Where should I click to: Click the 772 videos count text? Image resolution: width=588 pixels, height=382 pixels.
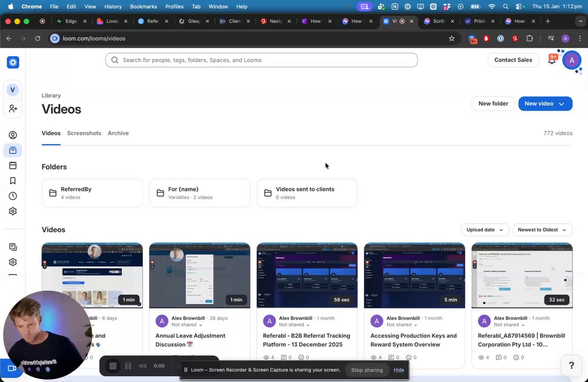pyautogui.click(x=558, y=133)
